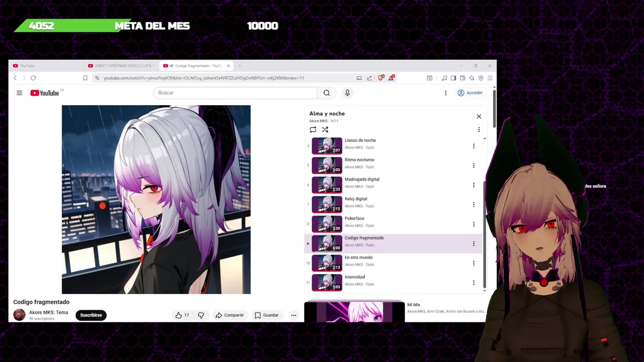Go back with the browser back arrow
Viewport: 644px width, 362px height.
click(x=15, y=78)
